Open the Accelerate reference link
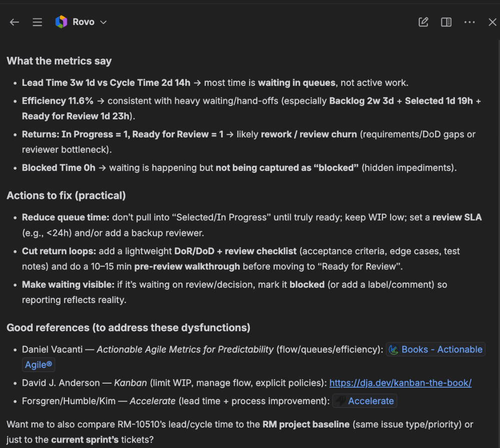 click(370, 400)
